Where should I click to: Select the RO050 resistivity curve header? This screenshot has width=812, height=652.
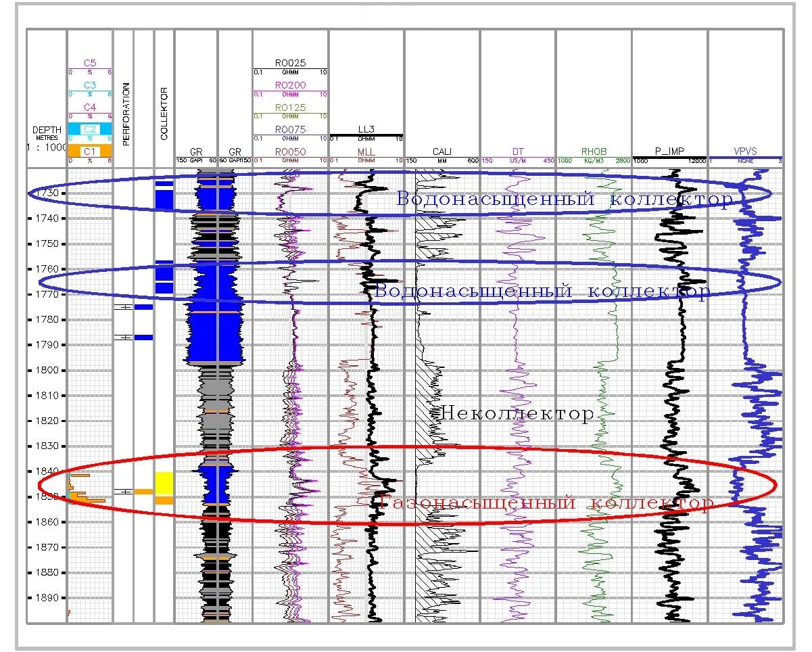(290, 152)
